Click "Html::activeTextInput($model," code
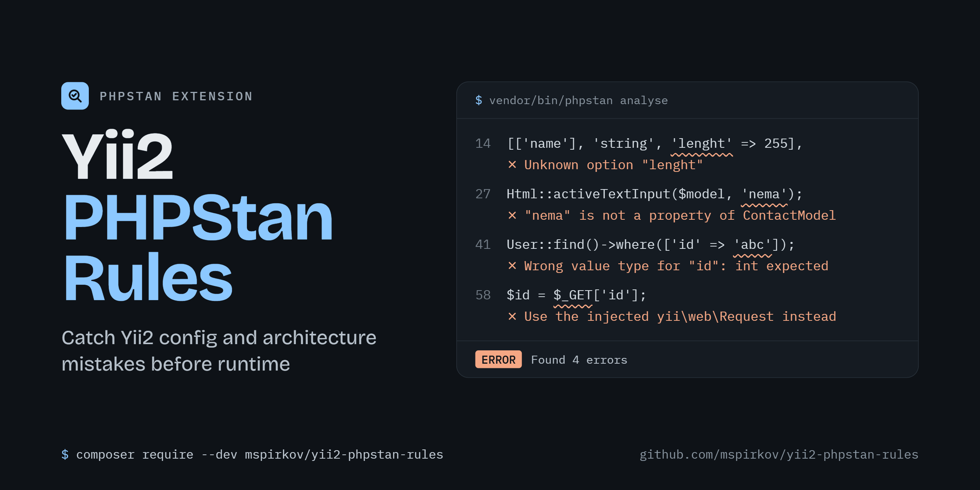980x490 pixels. (x=619, y=194)
